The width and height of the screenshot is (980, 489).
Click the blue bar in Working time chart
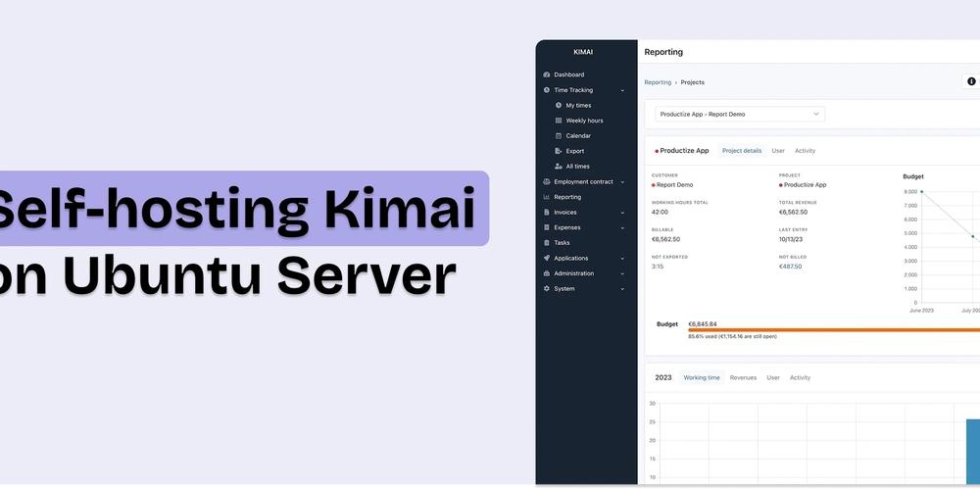pyautogui.click(x=972, y=452)
